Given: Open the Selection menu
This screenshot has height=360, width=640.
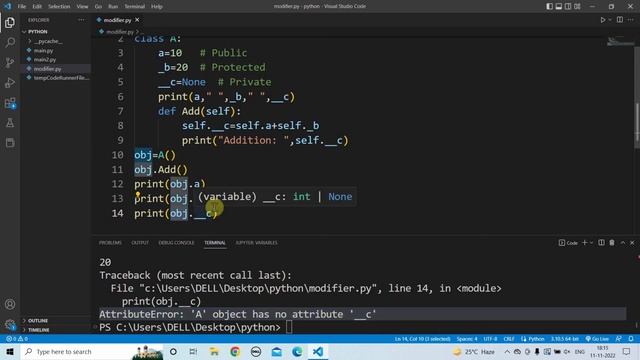Looking at the screenshot, I should pos(59,6).
